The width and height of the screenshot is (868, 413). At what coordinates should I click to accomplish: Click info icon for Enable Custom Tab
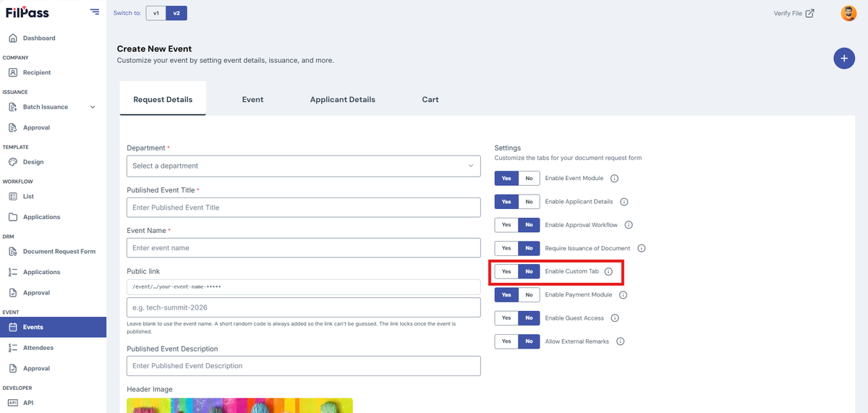tap(608, 271)
